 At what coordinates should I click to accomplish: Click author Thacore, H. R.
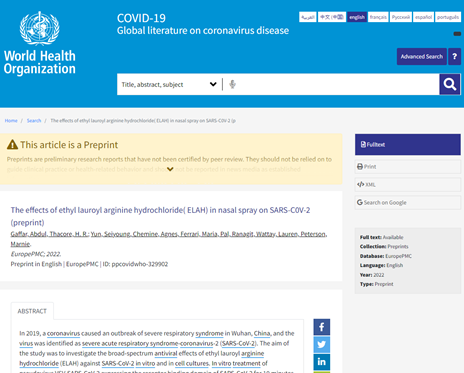tap(69, 234)
